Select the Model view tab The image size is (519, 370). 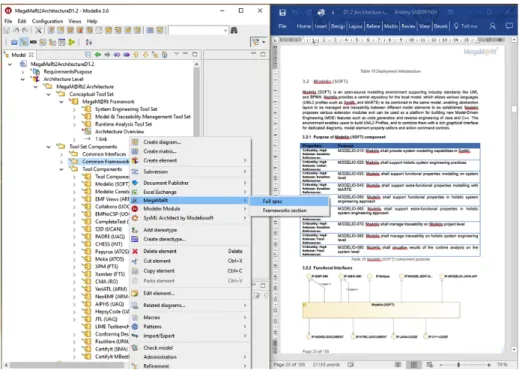19,55
